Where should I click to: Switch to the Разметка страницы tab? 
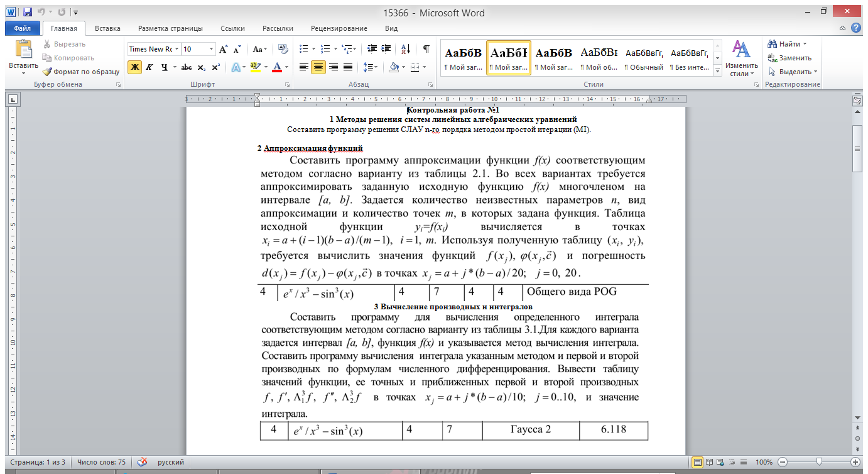pos(170,28)
